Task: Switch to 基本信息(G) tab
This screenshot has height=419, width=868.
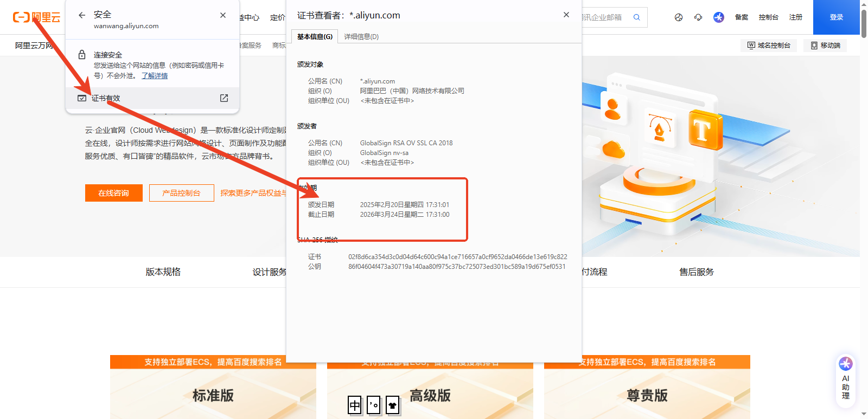Action: pyautogui.click(x=315, y=36)
